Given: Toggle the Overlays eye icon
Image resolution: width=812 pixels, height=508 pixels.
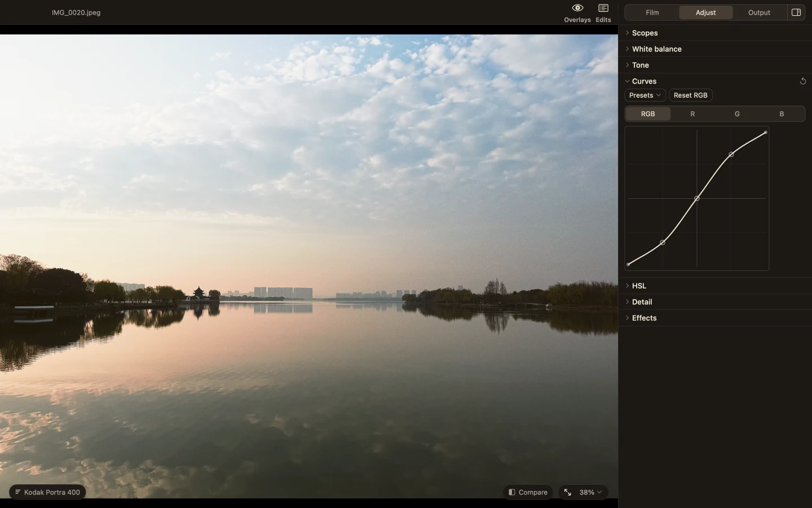Looking at the screenshot, I should 577,8.
